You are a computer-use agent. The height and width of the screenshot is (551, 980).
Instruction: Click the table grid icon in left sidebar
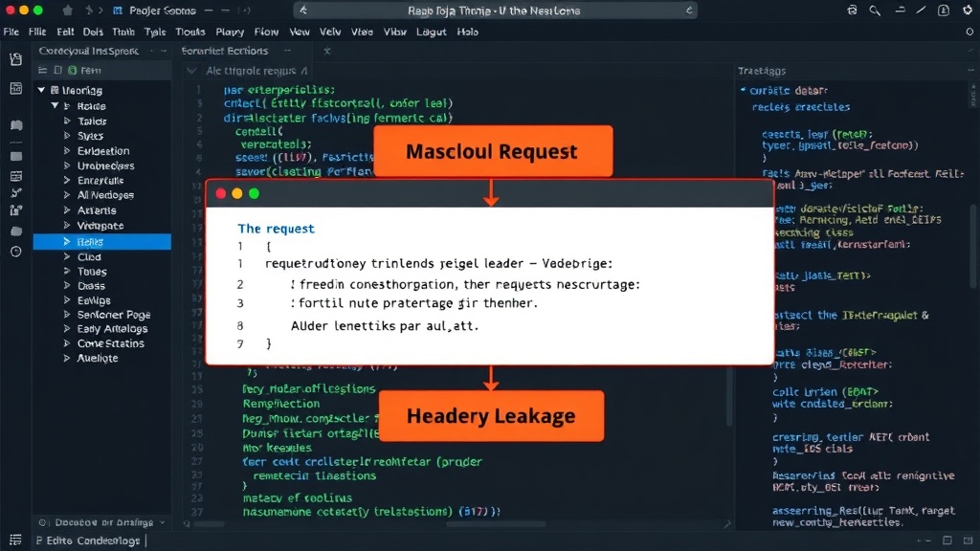16,176
